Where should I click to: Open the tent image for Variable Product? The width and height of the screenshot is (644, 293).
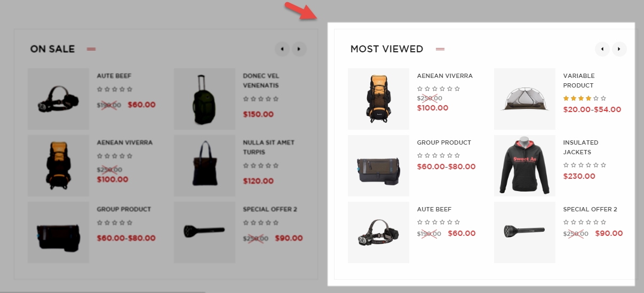click(x=524, y=99)
